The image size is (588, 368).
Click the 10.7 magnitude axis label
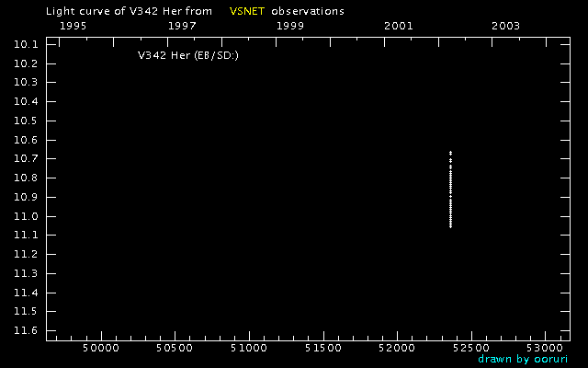point(26,158)
